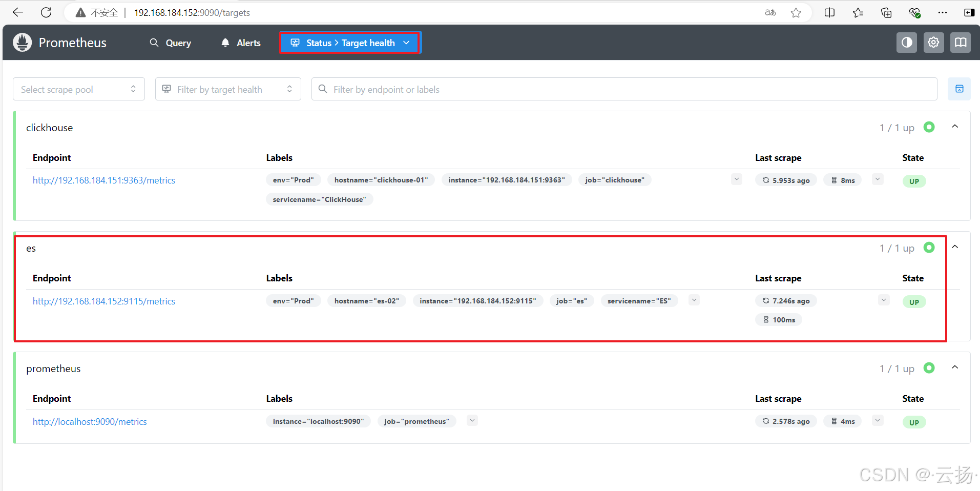Open the Alerts page
Image resolution: width=980 pixels, height=491 pixels.
[x=241, y=43]
